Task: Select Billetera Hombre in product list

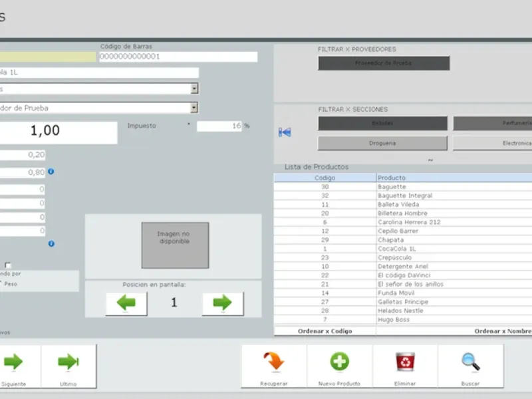Action: [x=403, y=213]
